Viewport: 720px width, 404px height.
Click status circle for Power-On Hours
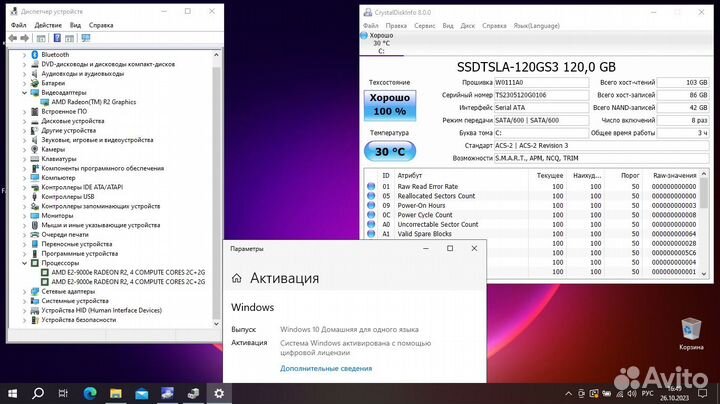tap(371, 205)
